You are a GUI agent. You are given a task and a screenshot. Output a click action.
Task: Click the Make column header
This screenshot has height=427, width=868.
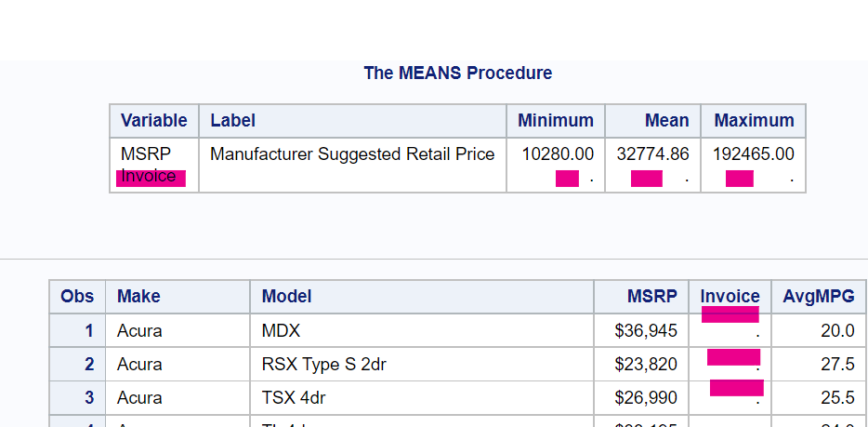coord(138,296)
